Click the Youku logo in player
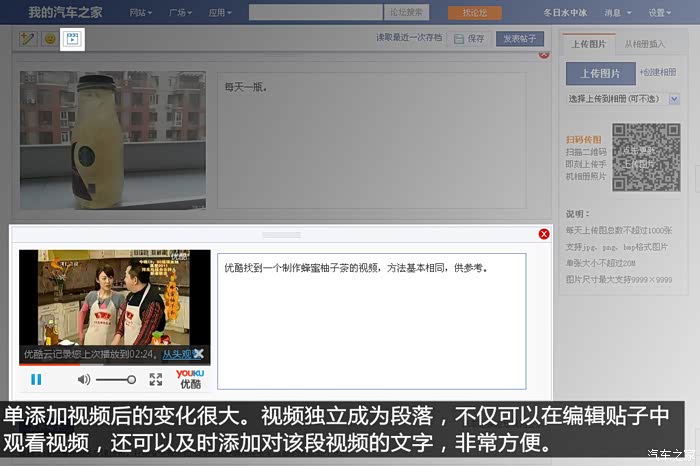 click(190, 378)
